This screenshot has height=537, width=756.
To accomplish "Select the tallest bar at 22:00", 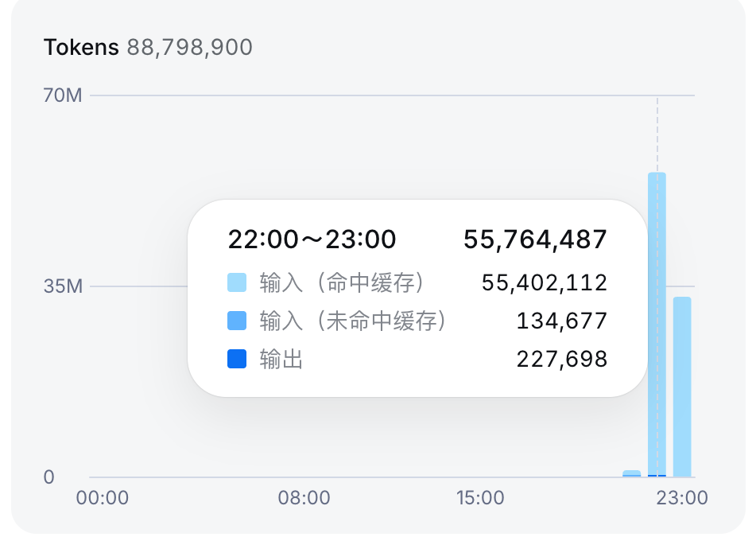I will 657,325.
